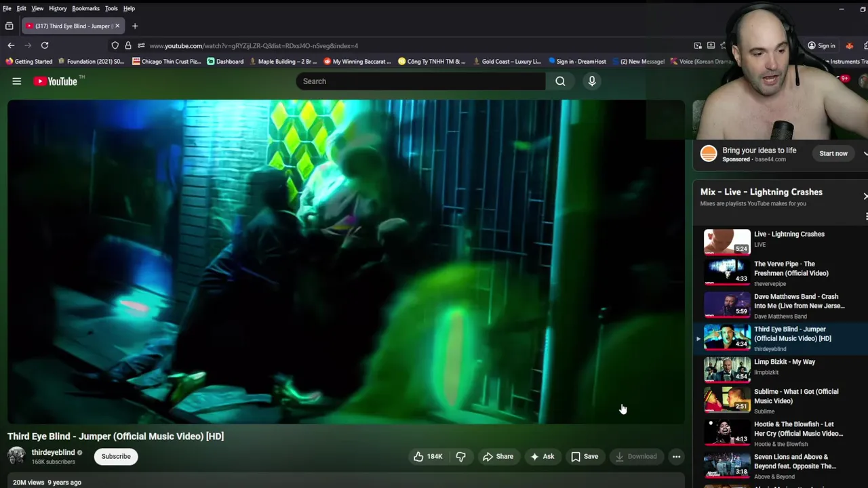Open more actions three-dot menu

[x=676, y=457]
